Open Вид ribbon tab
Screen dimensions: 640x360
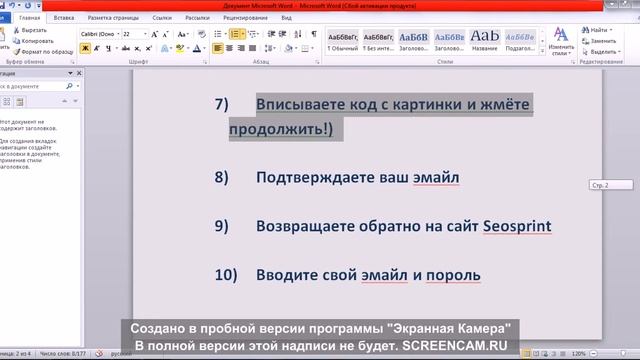(286, 18)
